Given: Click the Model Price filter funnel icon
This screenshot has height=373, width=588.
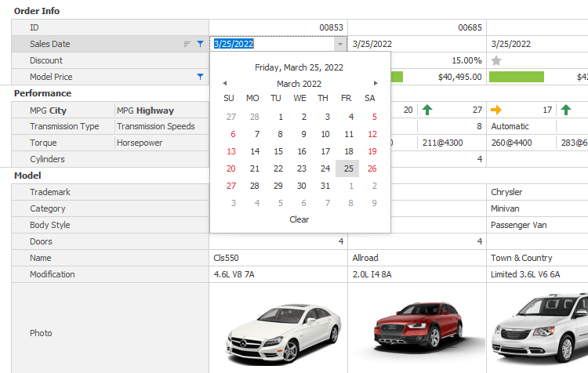Looking at the screenshot, I should tap(200, 77).
